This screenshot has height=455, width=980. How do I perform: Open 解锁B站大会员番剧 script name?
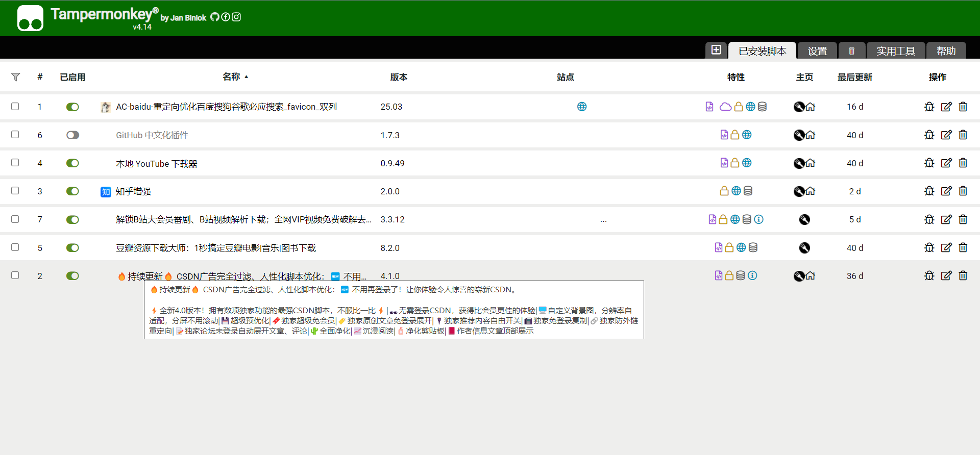[243, 219]
